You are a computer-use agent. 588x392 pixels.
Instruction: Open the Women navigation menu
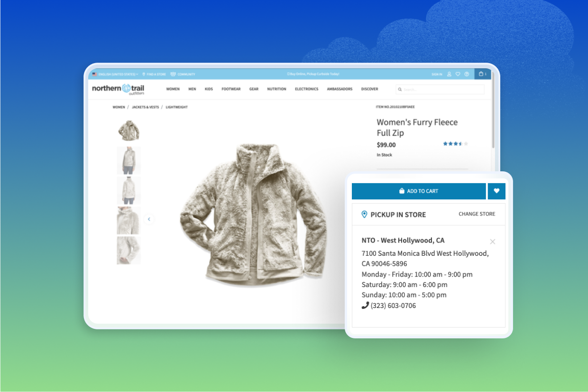[x=173, y=89]
